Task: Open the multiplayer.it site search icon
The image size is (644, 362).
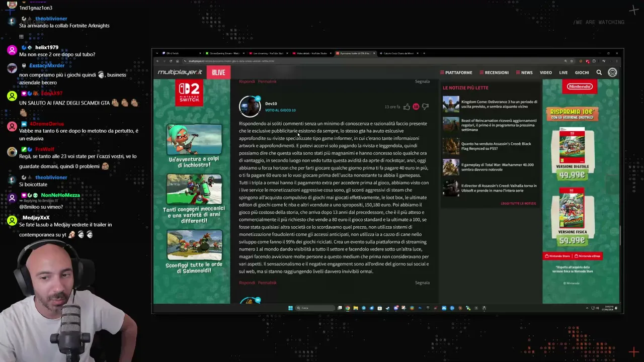Action: 599,72
